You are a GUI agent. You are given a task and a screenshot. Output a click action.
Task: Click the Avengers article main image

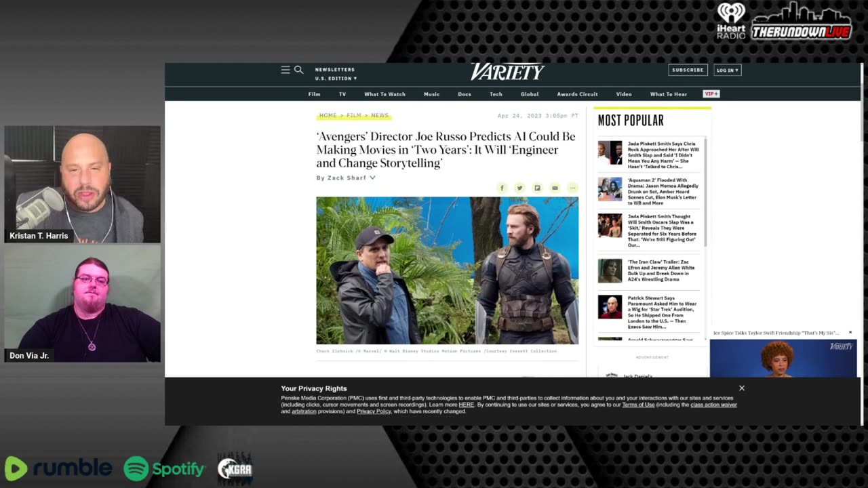click(447, 270)
